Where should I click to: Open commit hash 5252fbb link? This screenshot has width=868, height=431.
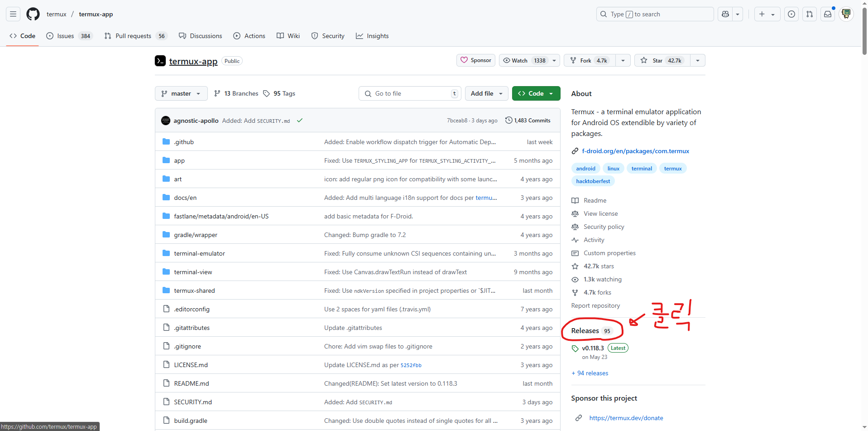411,365
